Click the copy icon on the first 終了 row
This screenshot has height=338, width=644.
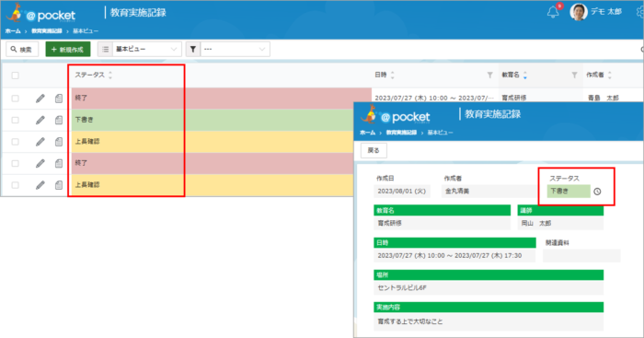(x=59, y=99)
